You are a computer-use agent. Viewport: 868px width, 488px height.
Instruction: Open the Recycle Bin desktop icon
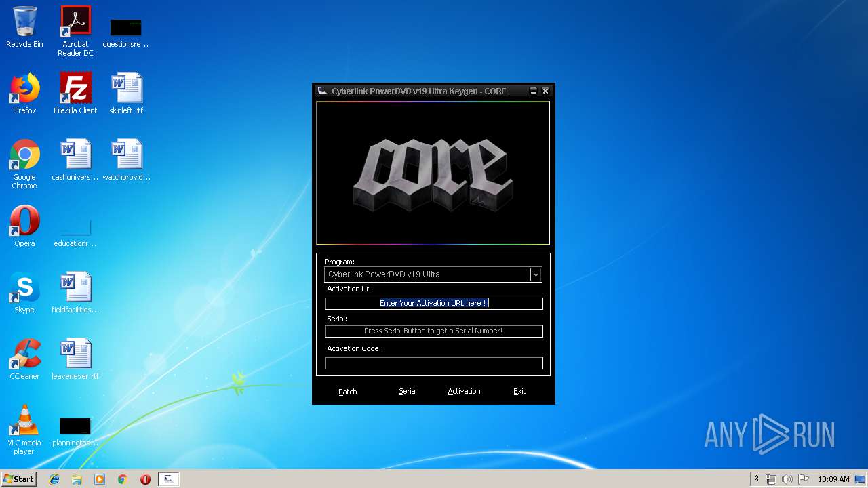tap(24, 27)
